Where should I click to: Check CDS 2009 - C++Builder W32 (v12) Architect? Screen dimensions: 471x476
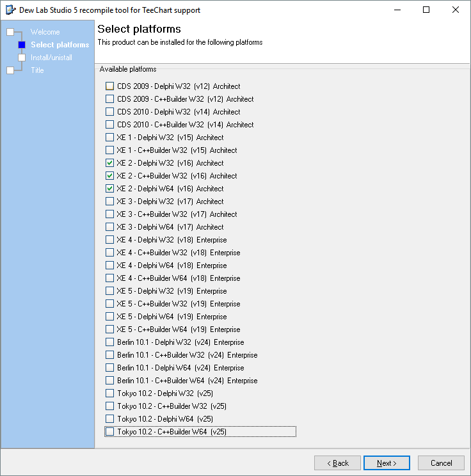pos(109,99)
